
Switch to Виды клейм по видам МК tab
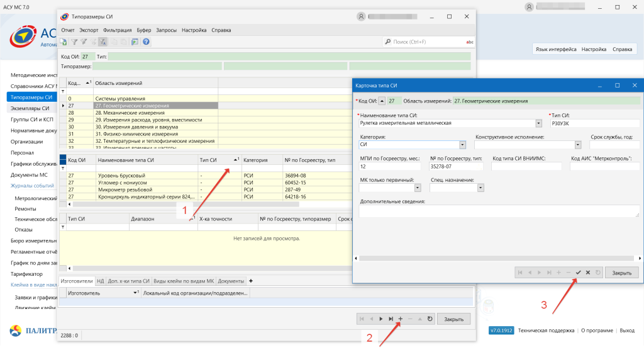[x=184, y=281]
